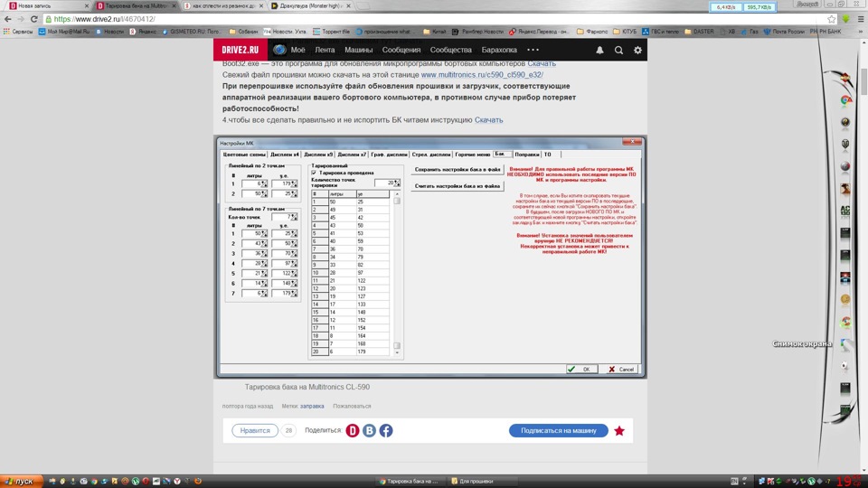The height and width of the screenshot is (488, 868).
Task: Open the Chrome hamburger menu
Action: point(861,19)
